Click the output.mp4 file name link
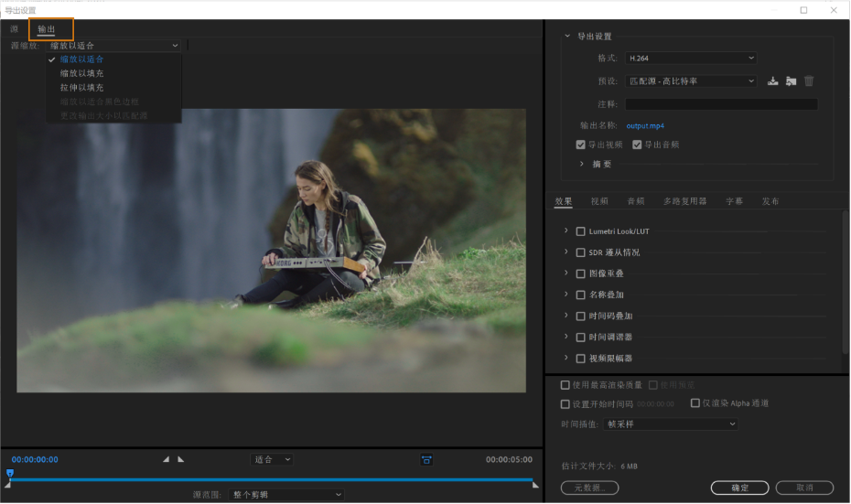The width and height of the screenshot is (851, 504). (645, 126)
